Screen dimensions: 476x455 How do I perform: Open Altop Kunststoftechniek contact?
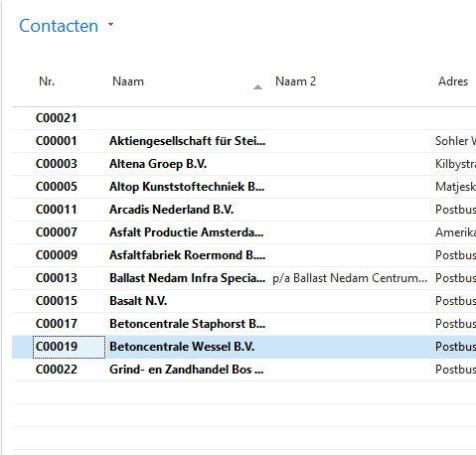coord(187,187)
